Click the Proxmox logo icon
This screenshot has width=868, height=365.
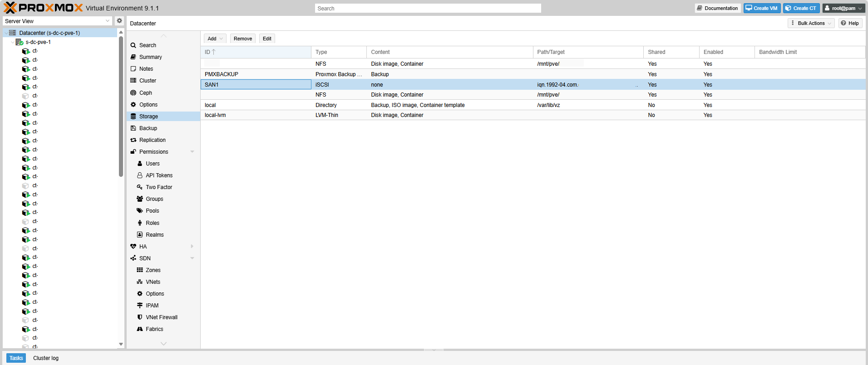[x=10, y=8]
